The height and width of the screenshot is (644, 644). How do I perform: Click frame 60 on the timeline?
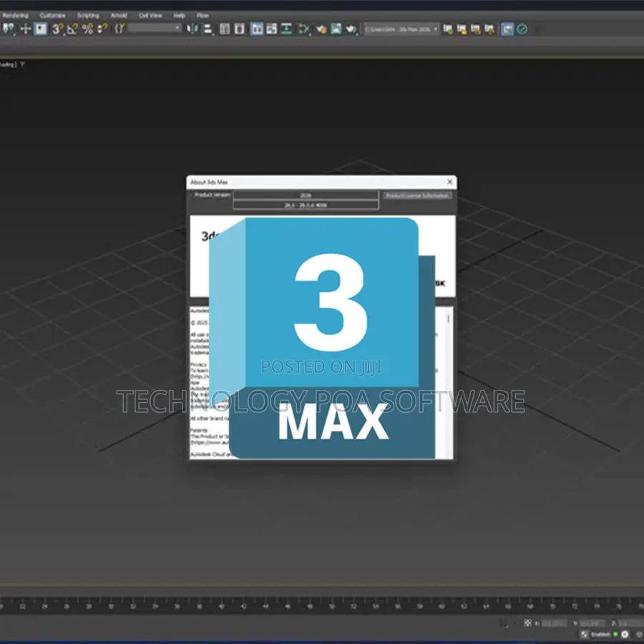[x=441, y=606]
